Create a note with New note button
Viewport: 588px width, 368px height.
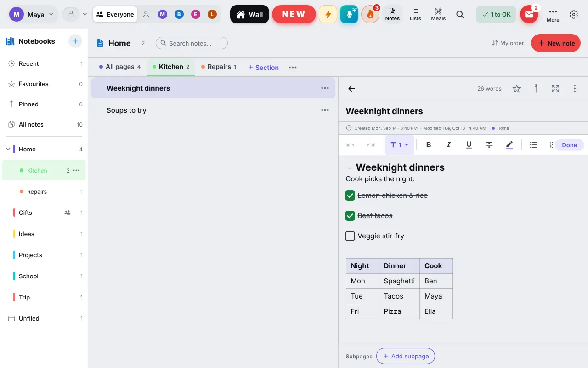point(556,43)
